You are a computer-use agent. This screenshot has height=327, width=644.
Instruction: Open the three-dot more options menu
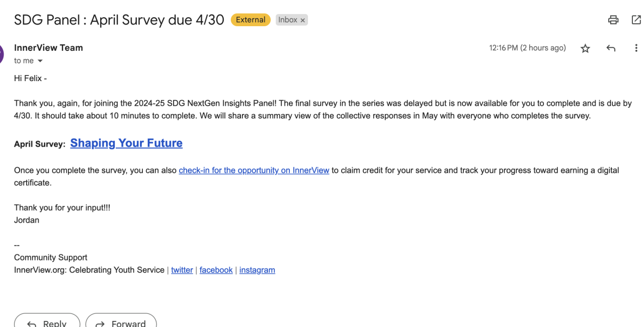(636, 48)
